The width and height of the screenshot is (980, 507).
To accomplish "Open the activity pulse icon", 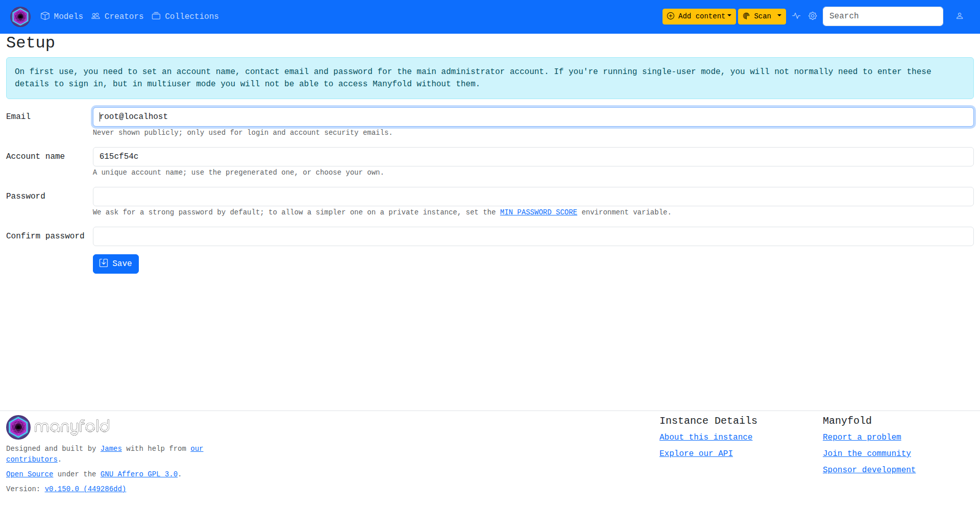I will [x=796, y=16].
